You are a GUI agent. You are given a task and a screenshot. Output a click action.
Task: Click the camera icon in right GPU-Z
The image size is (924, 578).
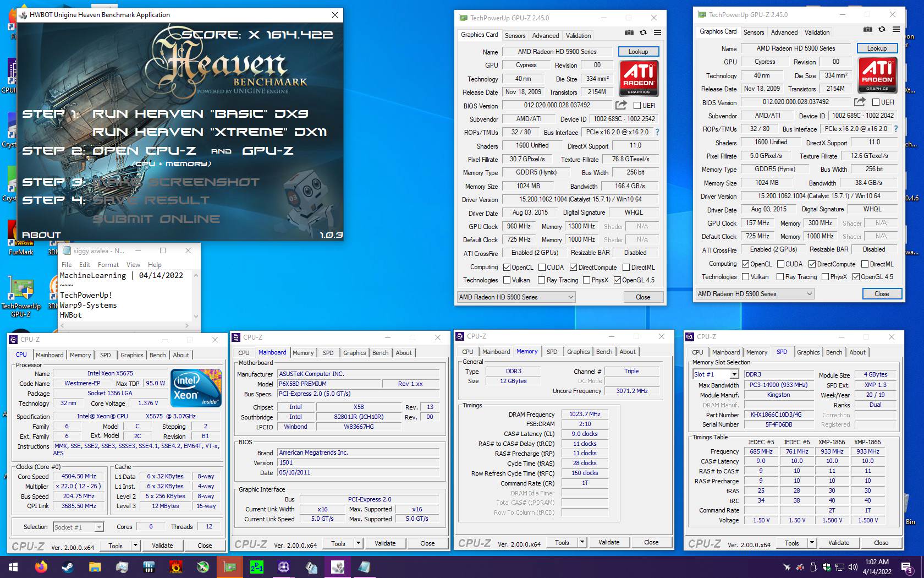coord(868,30)
